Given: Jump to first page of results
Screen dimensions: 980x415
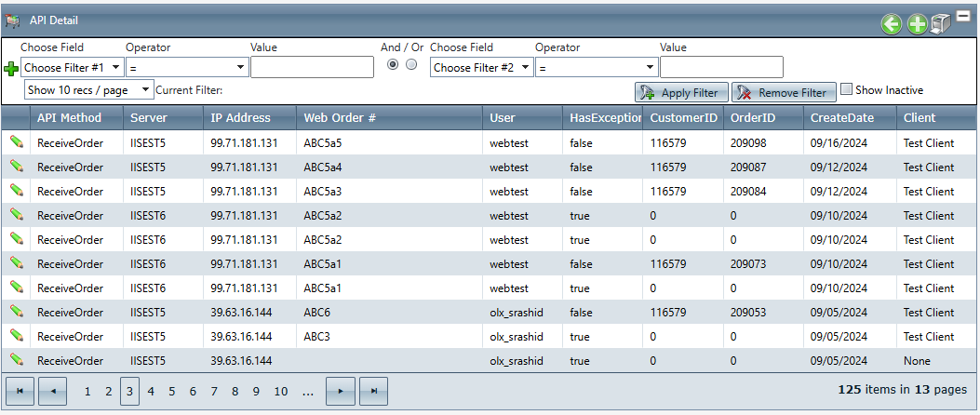Looking at the screenshot, I should (20, 392).
